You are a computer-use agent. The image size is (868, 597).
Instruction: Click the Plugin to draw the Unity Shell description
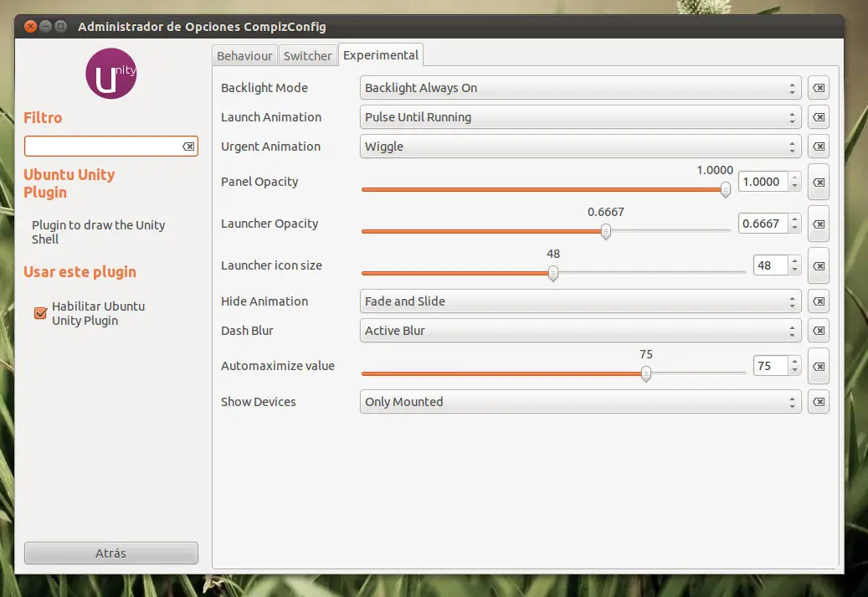tap(98, 232)
